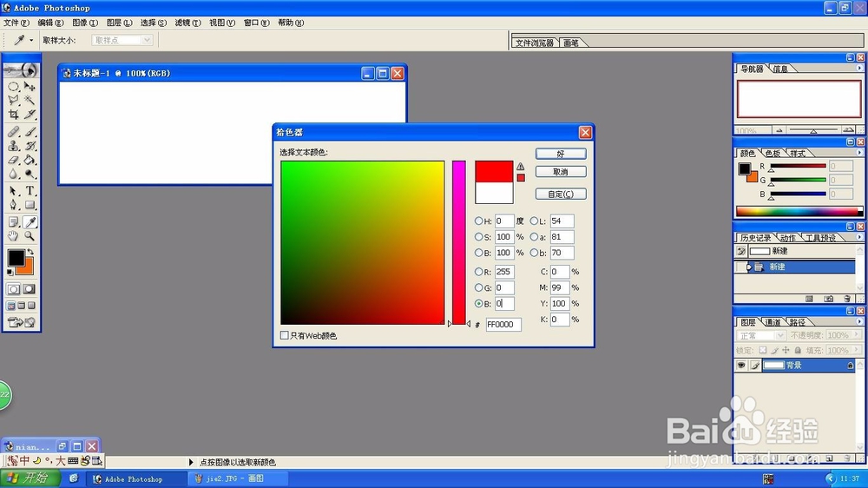Confirm color with the 好 button
The height and width of the screenshot is (488, 868).
[x=561, y=154]
